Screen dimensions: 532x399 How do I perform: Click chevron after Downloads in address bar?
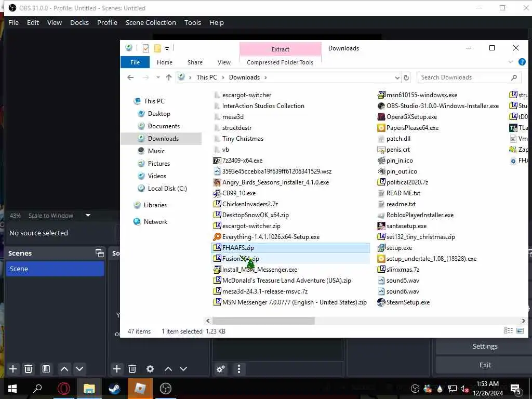pyautogui.click(x=265, y=77)
